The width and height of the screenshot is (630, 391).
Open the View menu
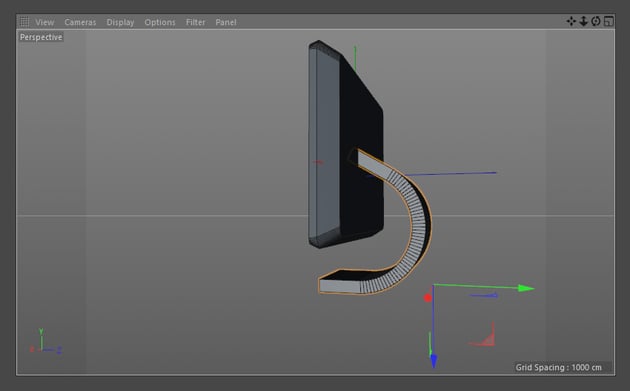click(x=45, y=22)
